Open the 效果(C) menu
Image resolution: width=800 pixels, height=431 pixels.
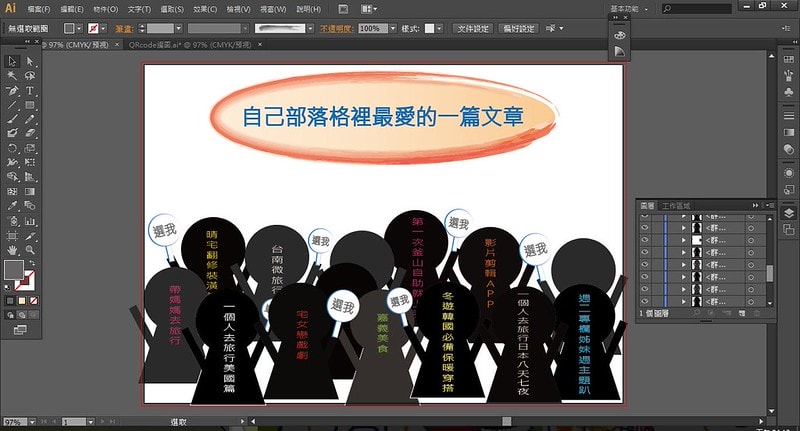pyautogui.click(x=205, y=9)
